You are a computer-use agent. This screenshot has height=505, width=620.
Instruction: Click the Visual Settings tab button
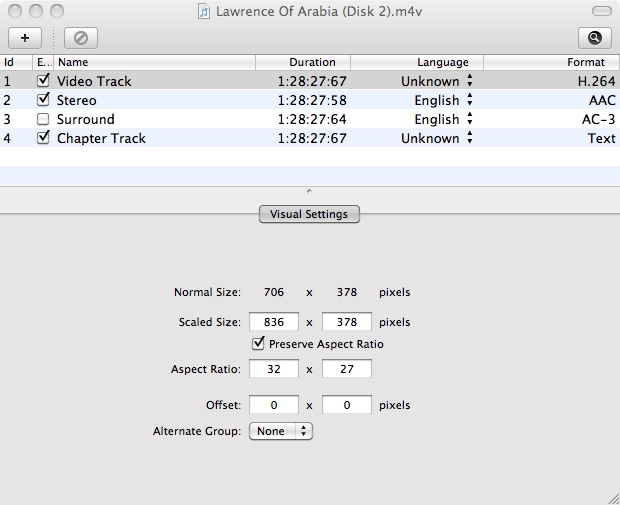click(309, 214)
